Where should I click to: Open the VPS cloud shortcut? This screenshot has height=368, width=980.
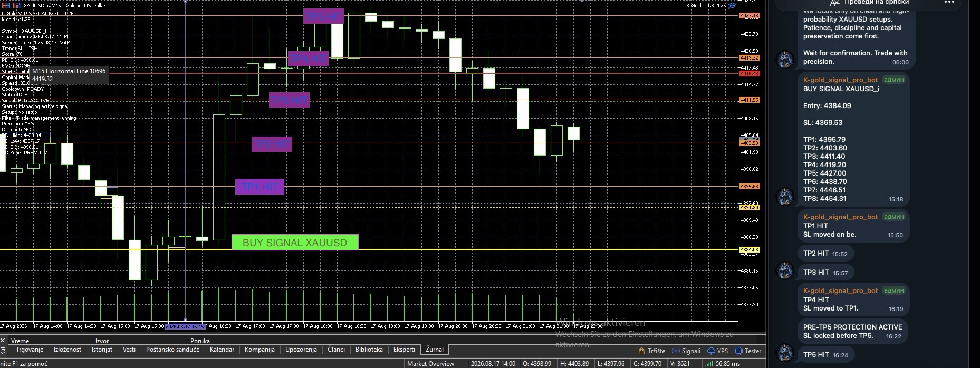pyautogui.click(x=717, y=351)
